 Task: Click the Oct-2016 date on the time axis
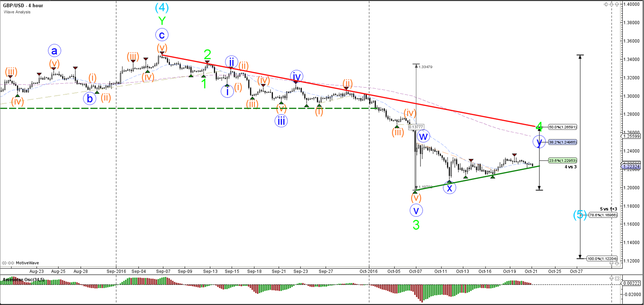tap(369, 271)
